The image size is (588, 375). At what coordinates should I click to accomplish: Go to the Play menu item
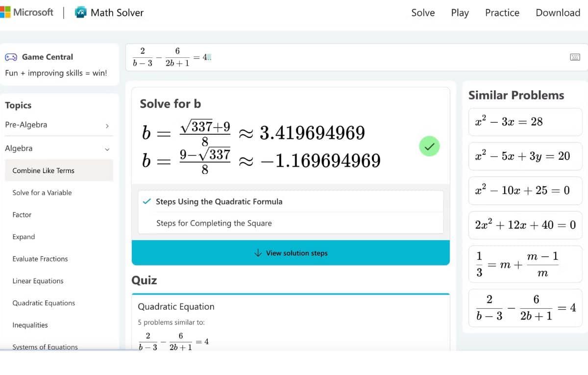[460, 13]
